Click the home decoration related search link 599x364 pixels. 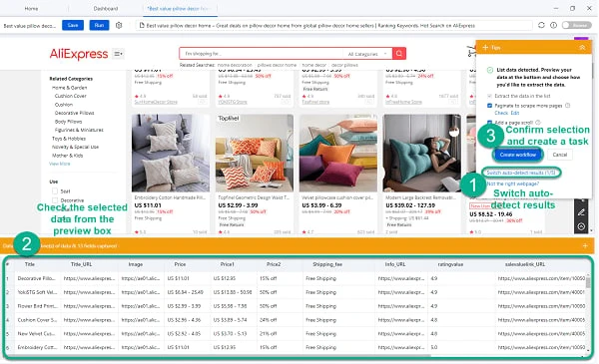tap(235, 65)
